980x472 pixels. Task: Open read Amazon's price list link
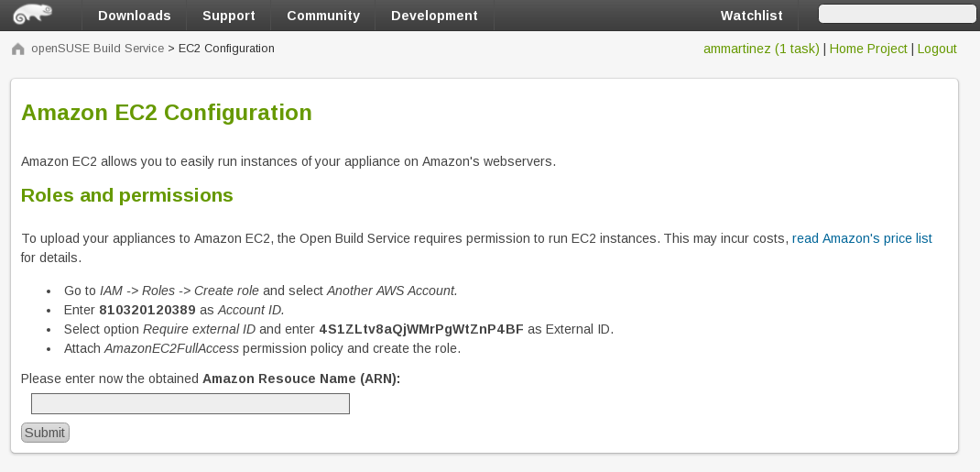(x=862, y=238)
